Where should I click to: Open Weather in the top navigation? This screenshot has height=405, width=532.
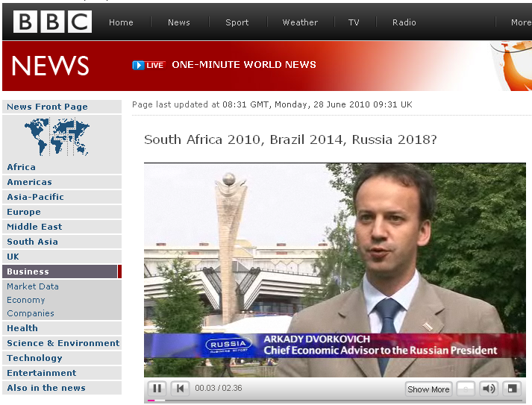[x=300, y=22]
